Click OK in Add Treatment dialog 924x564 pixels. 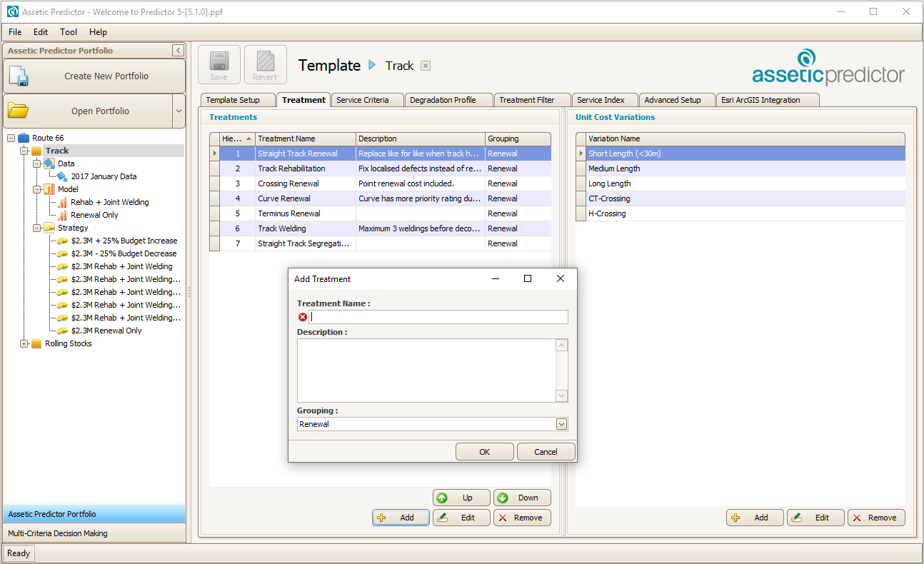tap(484, 451)
